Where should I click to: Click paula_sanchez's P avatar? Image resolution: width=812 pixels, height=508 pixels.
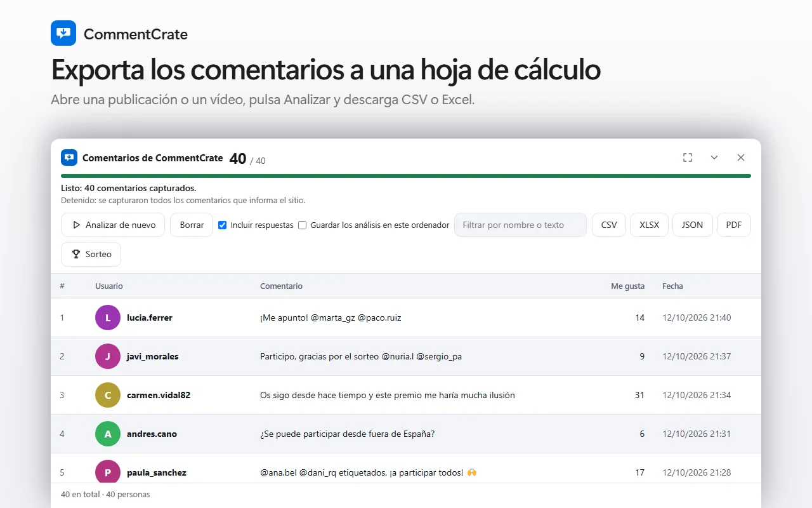108,472
